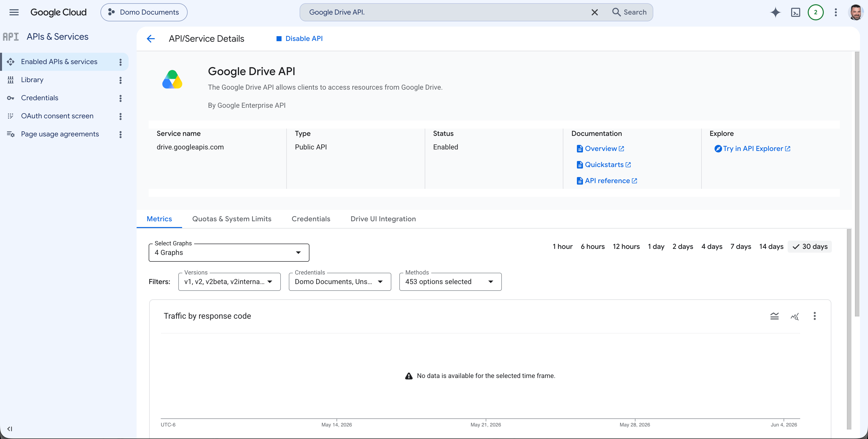
Task: Click the Public API type value
Action: click(x=311, y=147)
